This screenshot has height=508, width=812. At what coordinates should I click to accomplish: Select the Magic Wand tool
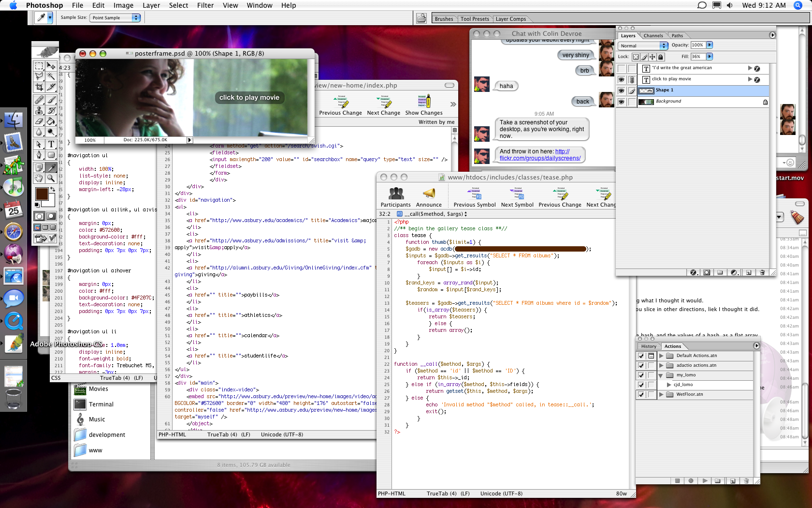click(x=51, y=76)
